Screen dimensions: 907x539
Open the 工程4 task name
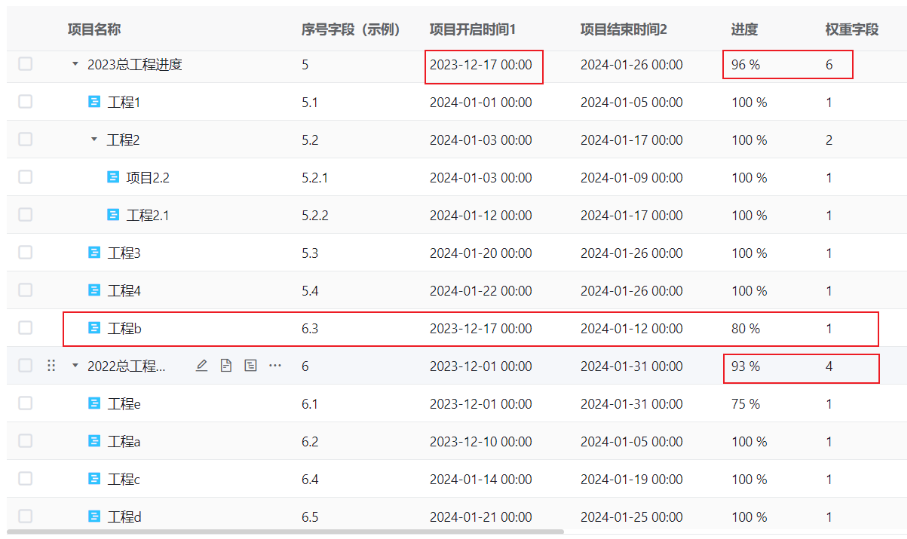[x=124, y=291]
